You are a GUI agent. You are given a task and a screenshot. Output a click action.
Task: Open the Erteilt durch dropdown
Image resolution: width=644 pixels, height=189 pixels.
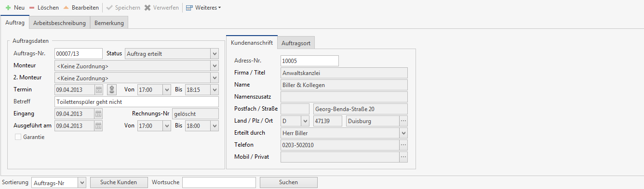403,133
